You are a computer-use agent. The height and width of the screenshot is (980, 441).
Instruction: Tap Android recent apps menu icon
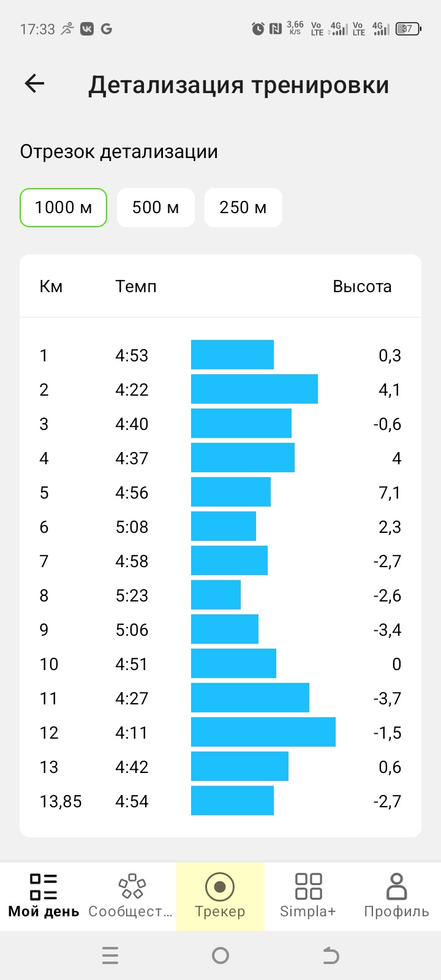tap(110, 956)
